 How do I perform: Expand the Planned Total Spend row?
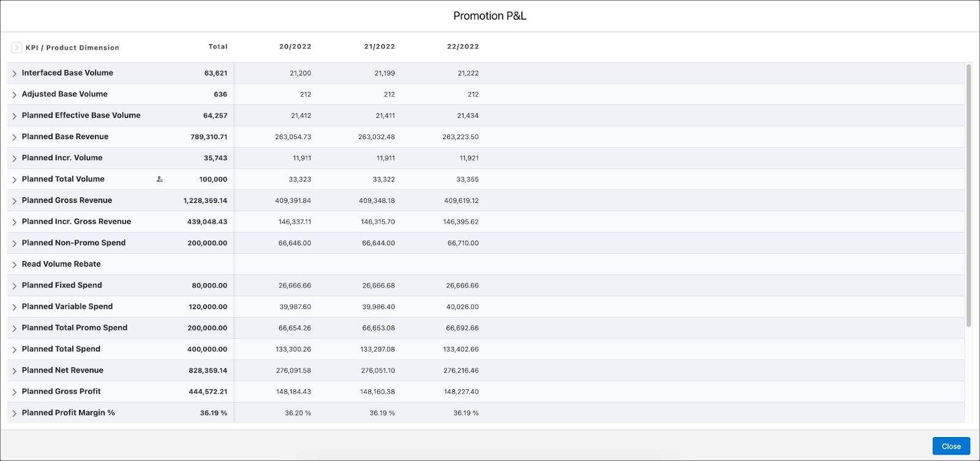(x=14, y=349)
